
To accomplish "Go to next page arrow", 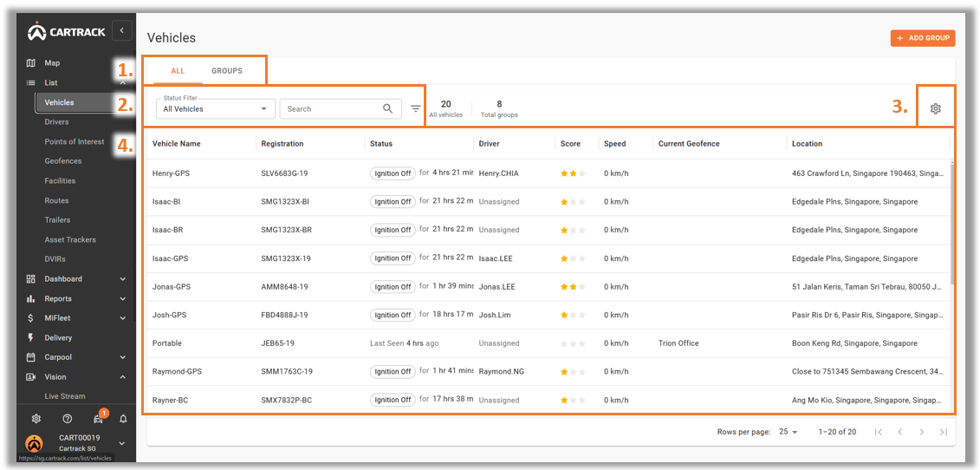I will click(x=922, y=432).
